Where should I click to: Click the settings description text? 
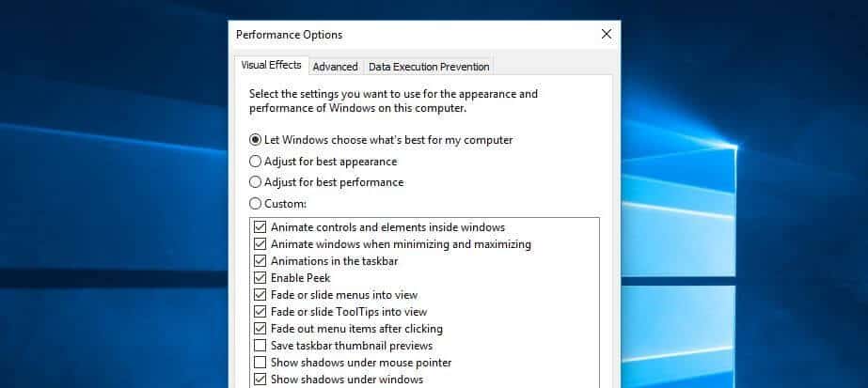[x=393, y=101]
